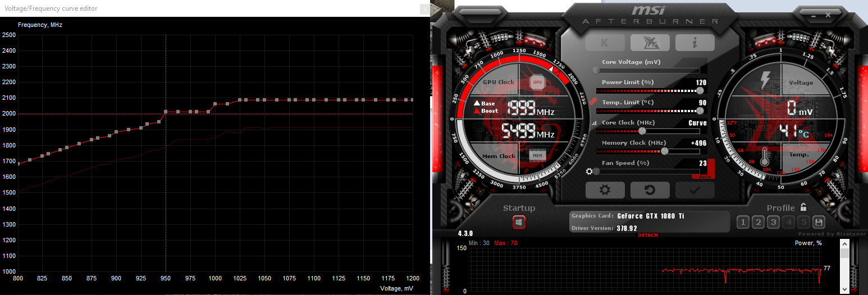Click Temp Limit value 90

pos(702,103)
